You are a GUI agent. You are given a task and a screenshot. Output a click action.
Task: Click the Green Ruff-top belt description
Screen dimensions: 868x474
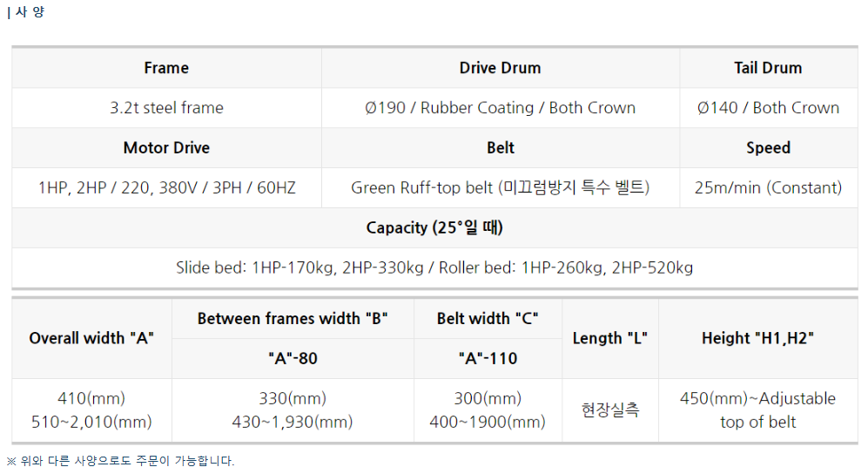point(500,187)
